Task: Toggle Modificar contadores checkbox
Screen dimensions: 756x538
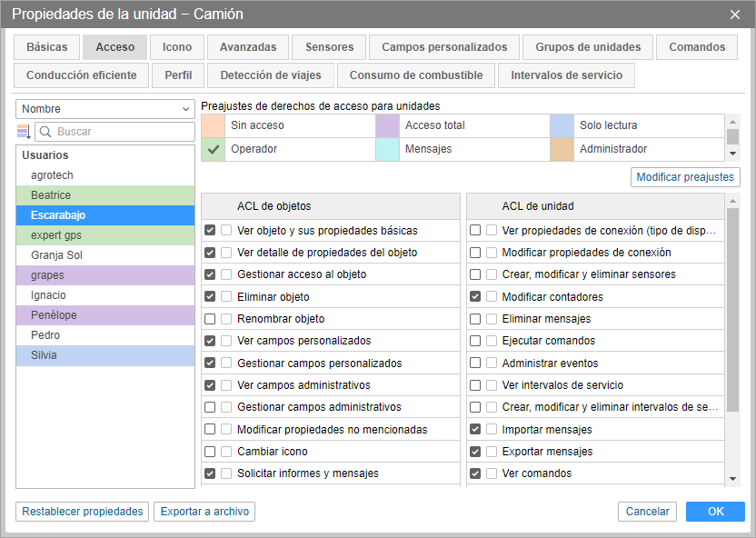Action: coord(475,297)
